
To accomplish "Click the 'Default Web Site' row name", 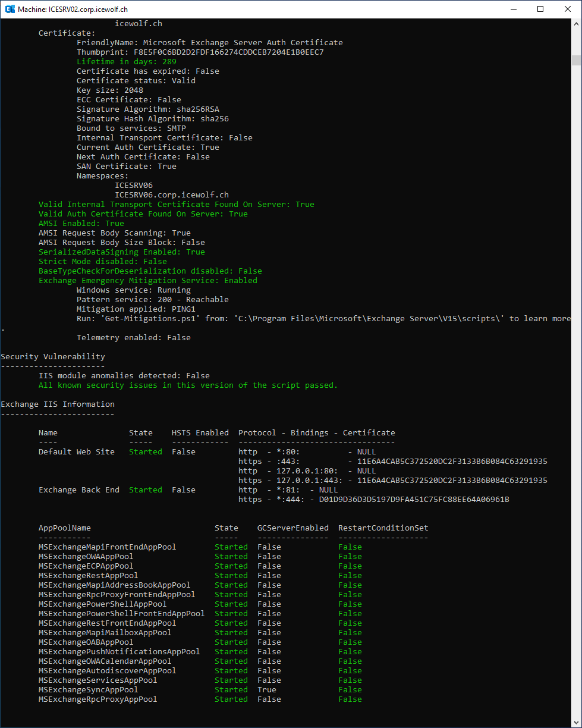I will (76, 452).
